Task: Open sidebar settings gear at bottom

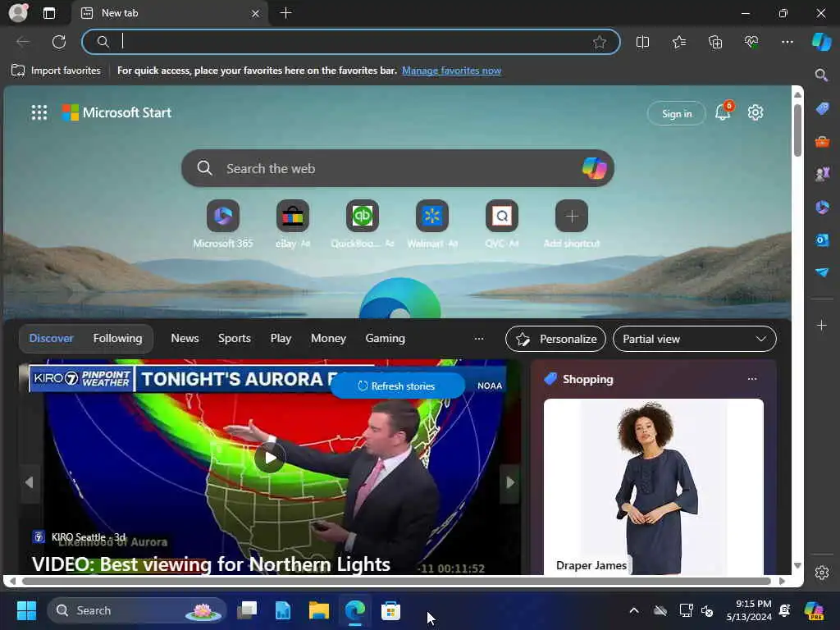Action: (x=822, y=573)
